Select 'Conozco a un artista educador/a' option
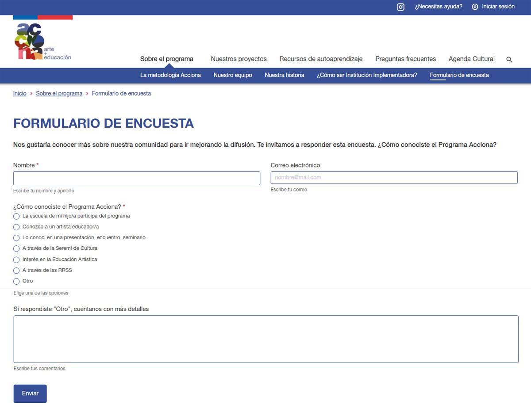The image size is (531, 420). (x=16, y=227)
